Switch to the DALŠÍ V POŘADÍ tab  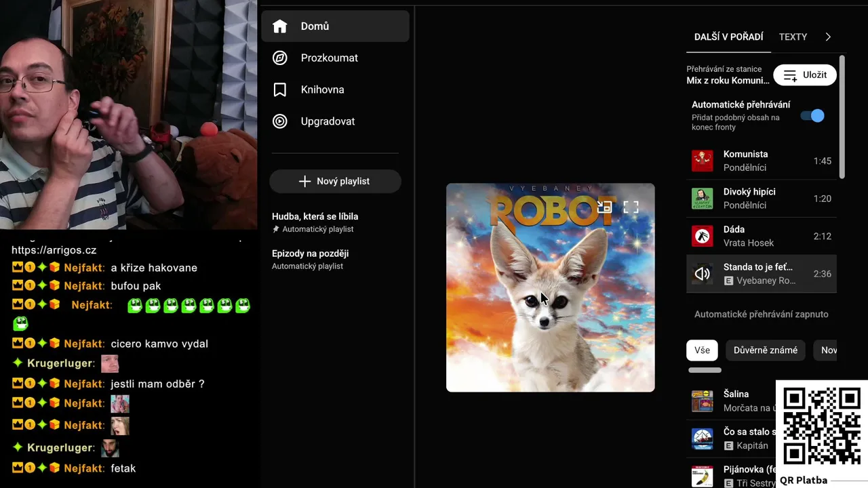coord(729,37)
